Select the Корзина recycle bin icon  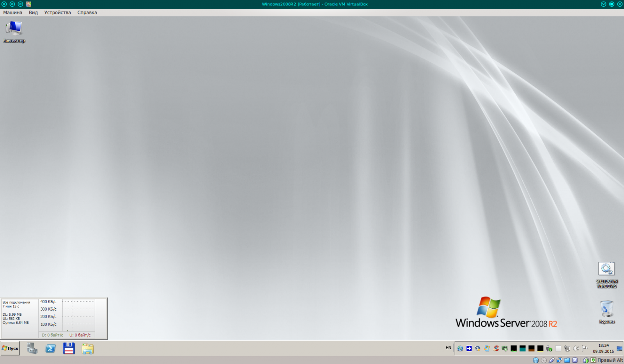pyautogui.click(x=606, y=312)
